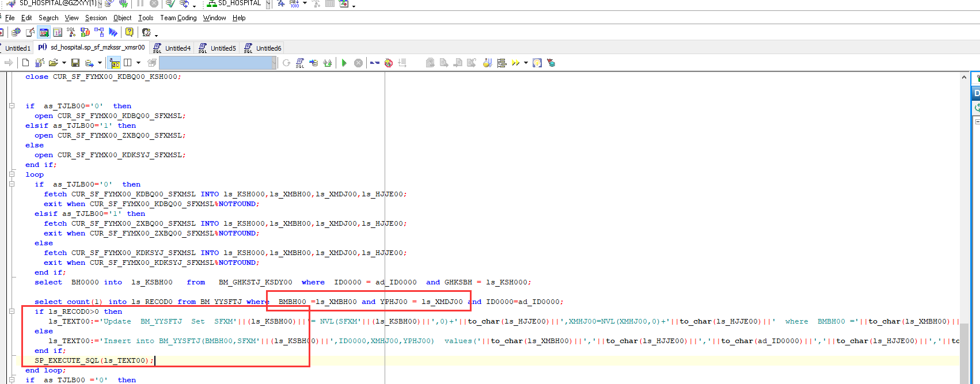
Task: Click the globe database icon in second toolbar
Action: [16, 32]
